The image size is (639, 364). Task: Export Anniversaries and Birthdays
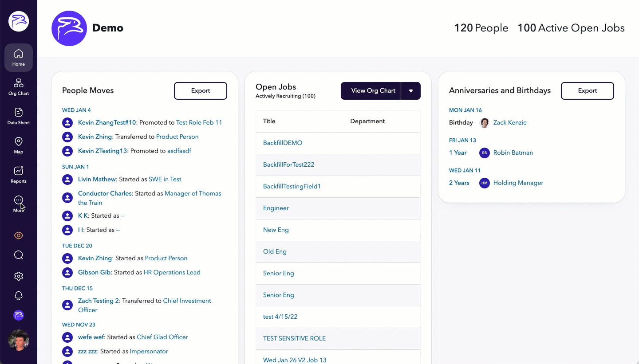[x=587, y=91]
